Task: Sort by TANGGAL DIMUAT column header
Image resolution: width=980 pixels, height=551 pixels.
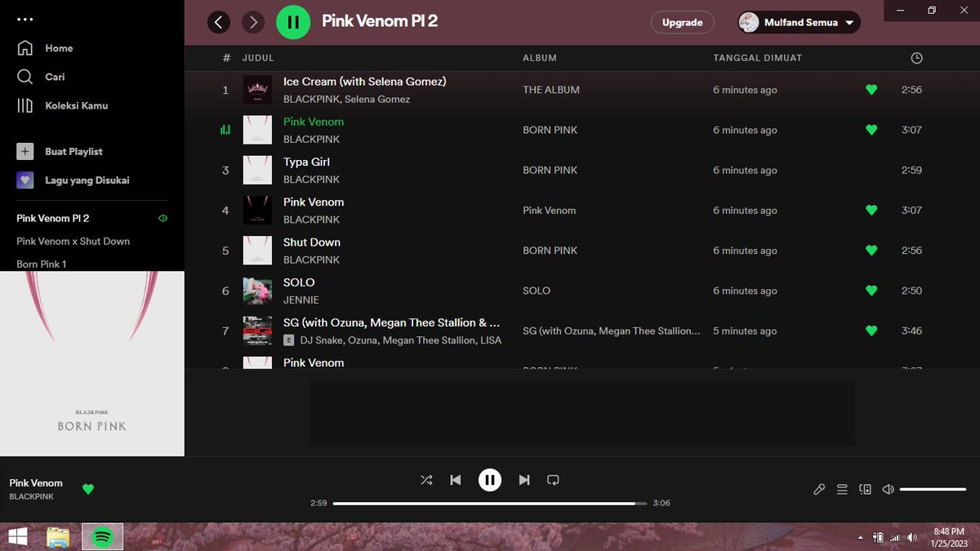Action: click(758, 58)
